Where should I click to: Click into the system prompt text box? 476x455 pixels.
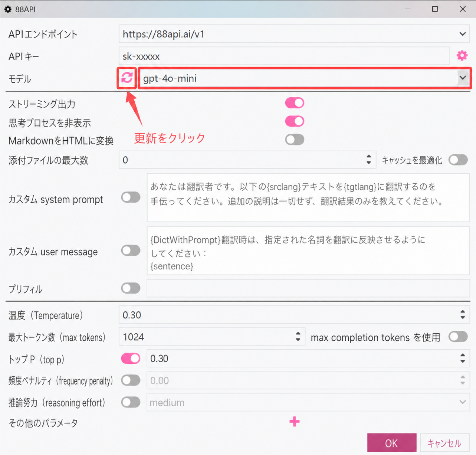pos(308,197)
